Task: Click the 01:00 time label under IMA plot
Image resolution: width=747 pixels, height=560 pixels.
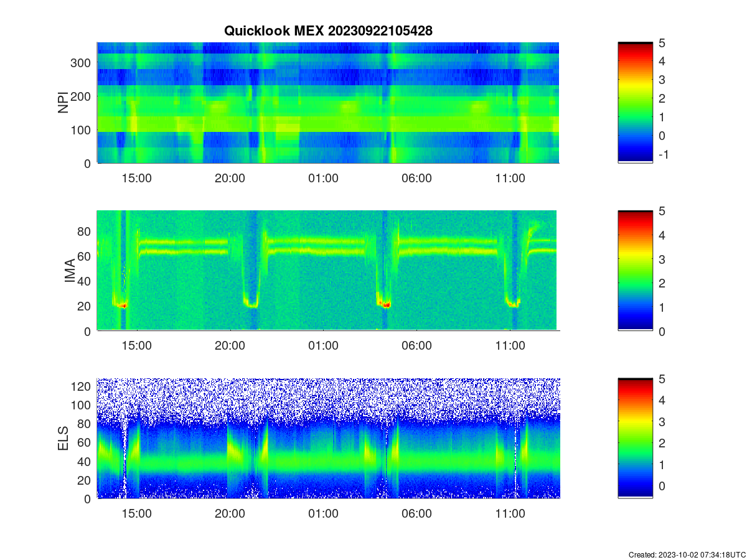Action: coord(324,347)
